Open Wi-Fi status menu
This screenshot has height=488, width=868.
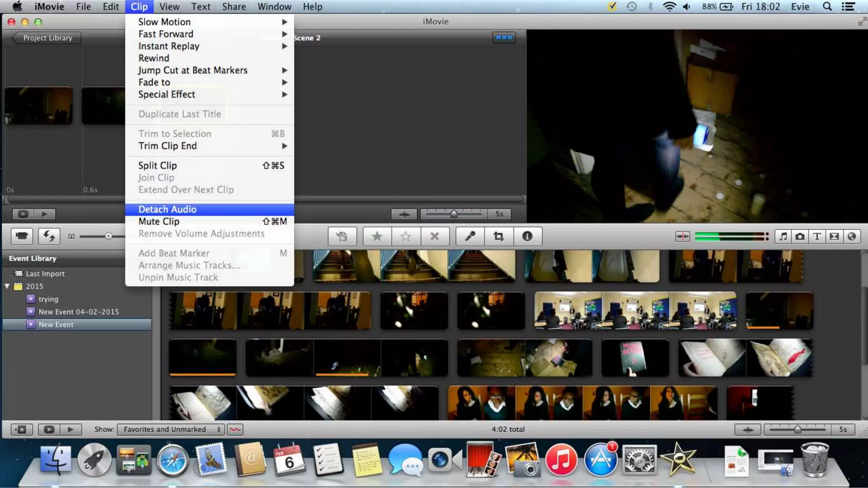(669, 6)
